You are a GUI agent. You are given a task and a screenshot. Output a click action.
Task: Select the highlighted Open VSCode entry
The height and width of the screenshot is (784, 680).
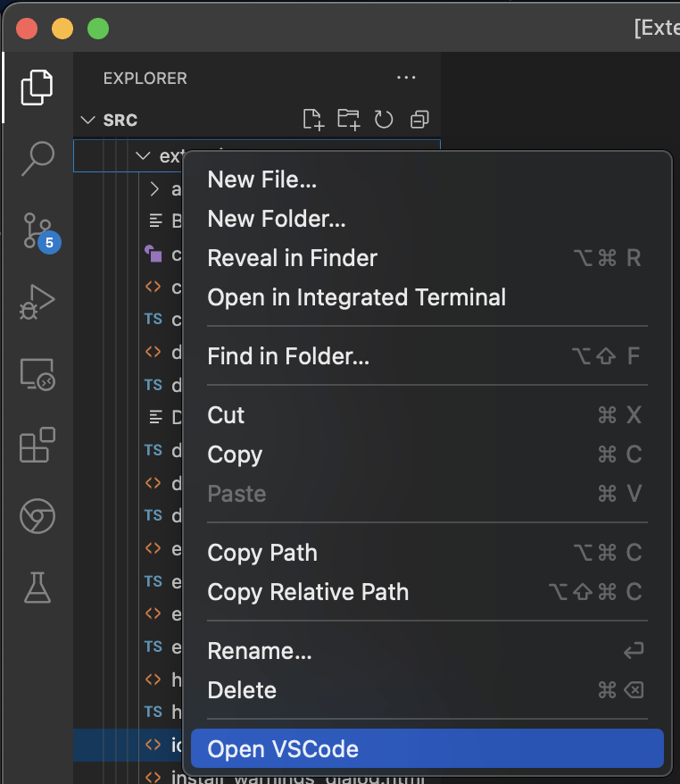pos(427,749)
